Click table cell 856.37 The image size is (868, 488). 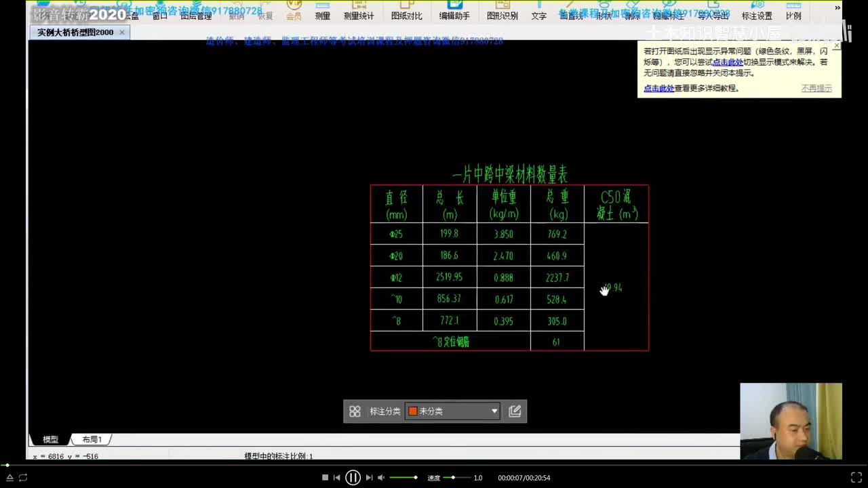[449, 299]
